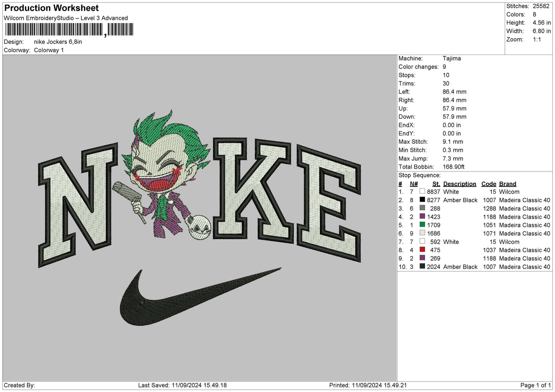Click thread code "1037" in the stop sequence
The image size is (555, 392).
[x=489, y=250]
